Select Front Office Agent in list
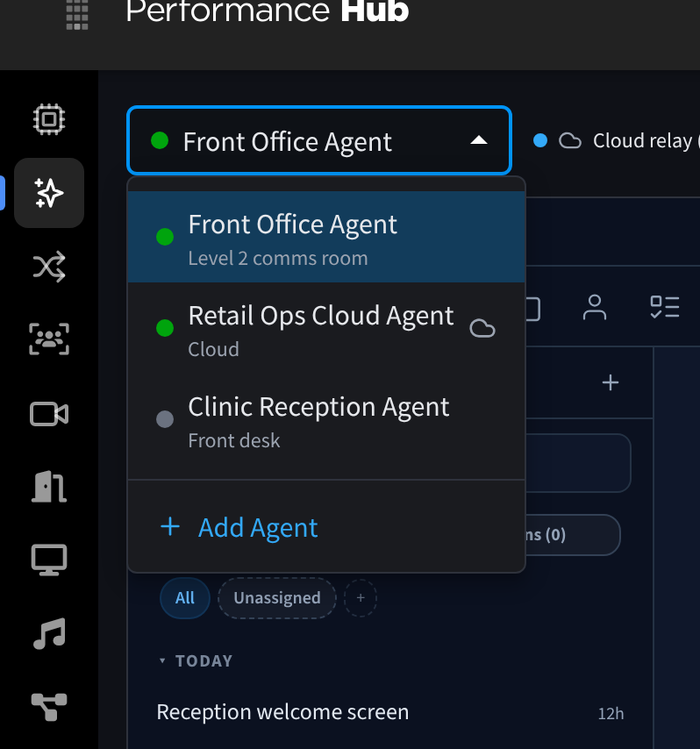This screenshot has height=749, width=700. [327, 237]
